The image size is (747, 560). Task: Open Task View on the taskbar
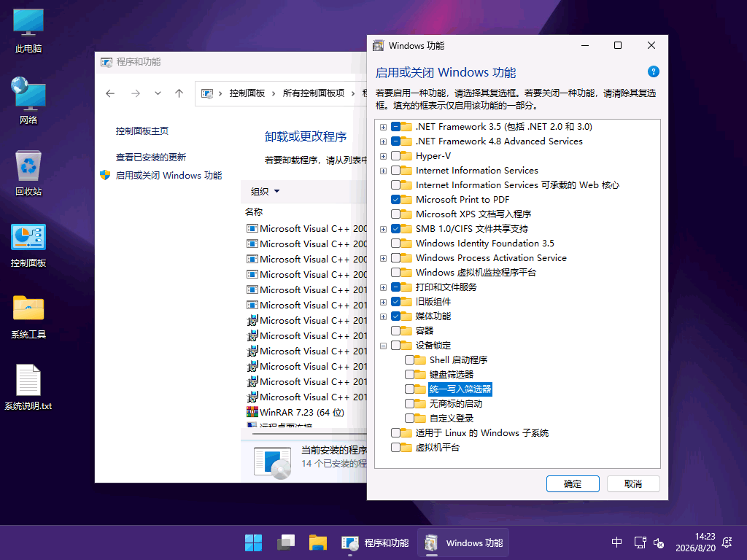(286, 542)
